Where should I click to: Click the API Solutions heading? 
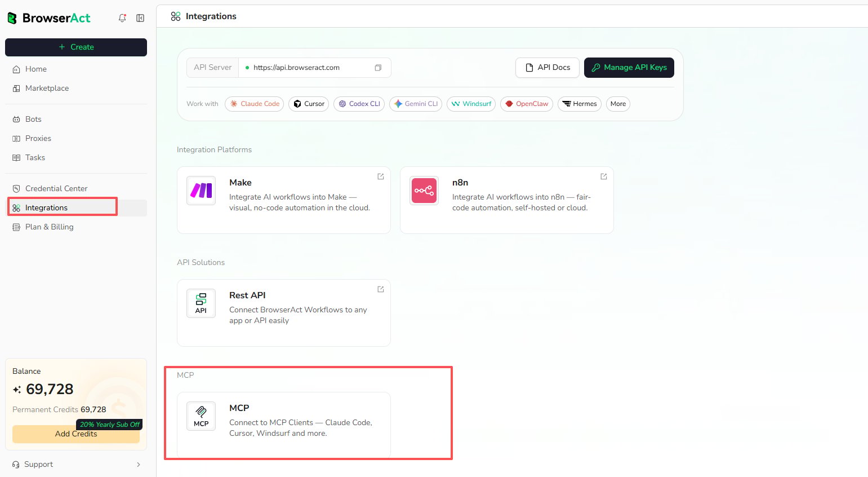click(x=201, y=262)
